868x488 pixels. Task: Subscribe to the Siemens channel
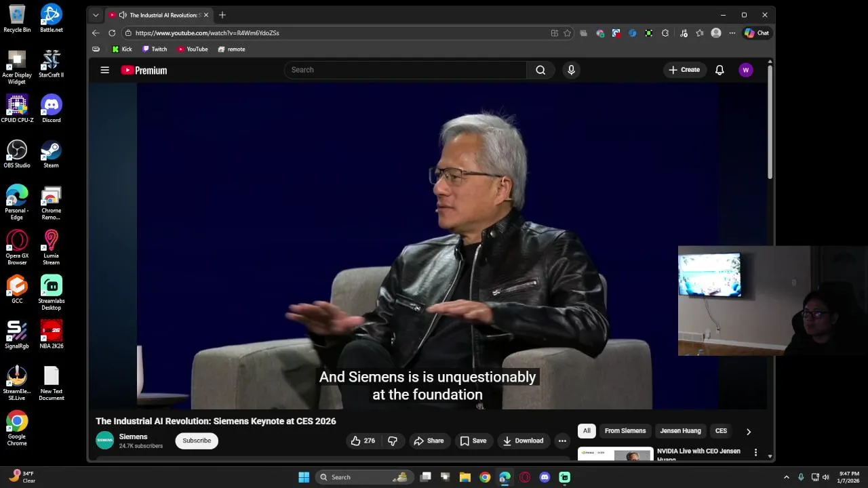tap(197, 441)
